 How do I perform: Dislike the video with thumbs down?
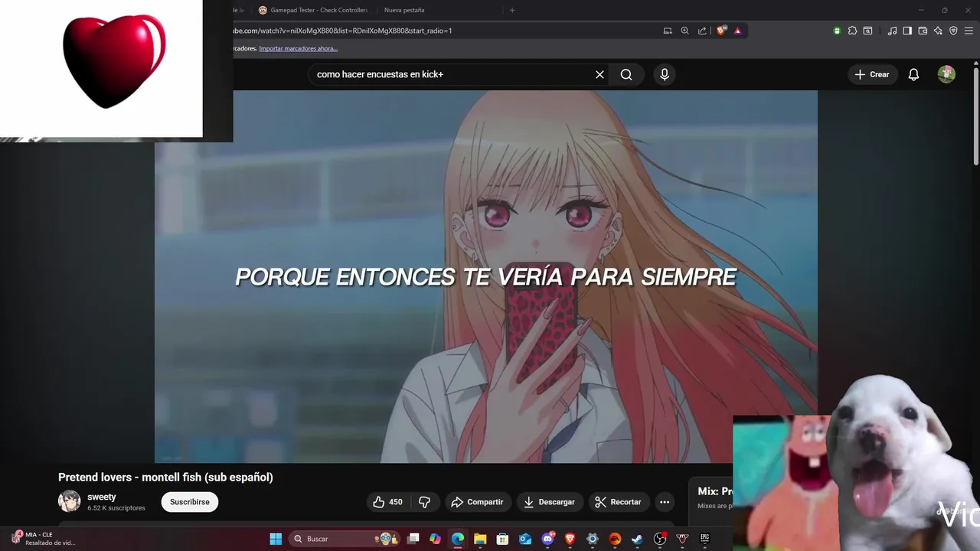pos(424,502)
